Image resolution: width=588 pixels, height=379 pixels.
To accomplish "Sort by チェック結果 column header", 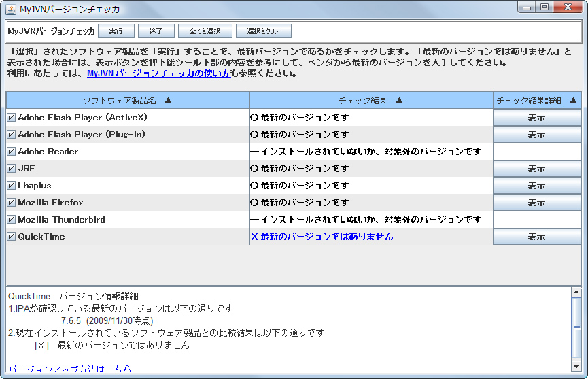I will click(x=371, y=100).
